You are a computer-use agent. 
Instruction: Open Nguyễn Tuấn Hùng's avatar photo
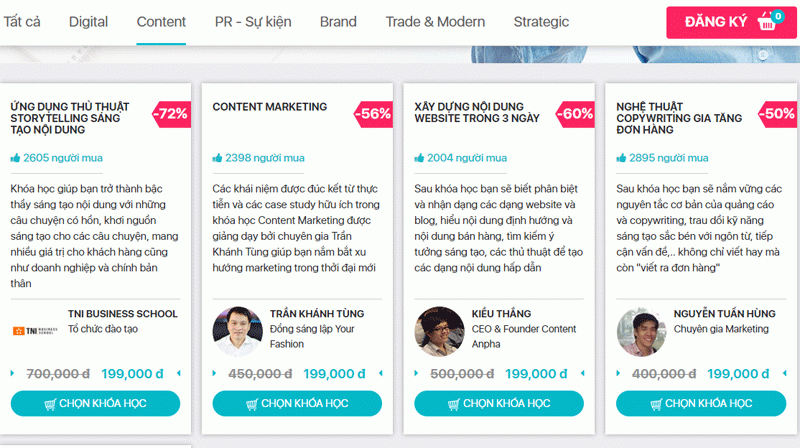coord(641,331)
